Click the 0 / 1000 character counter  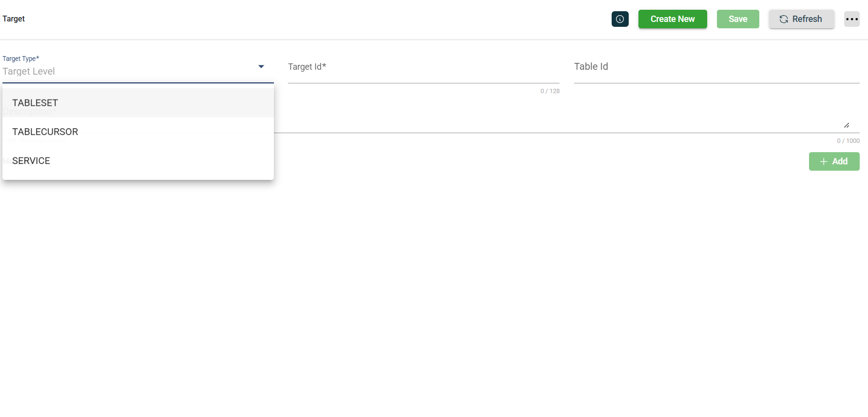(848, 141)
